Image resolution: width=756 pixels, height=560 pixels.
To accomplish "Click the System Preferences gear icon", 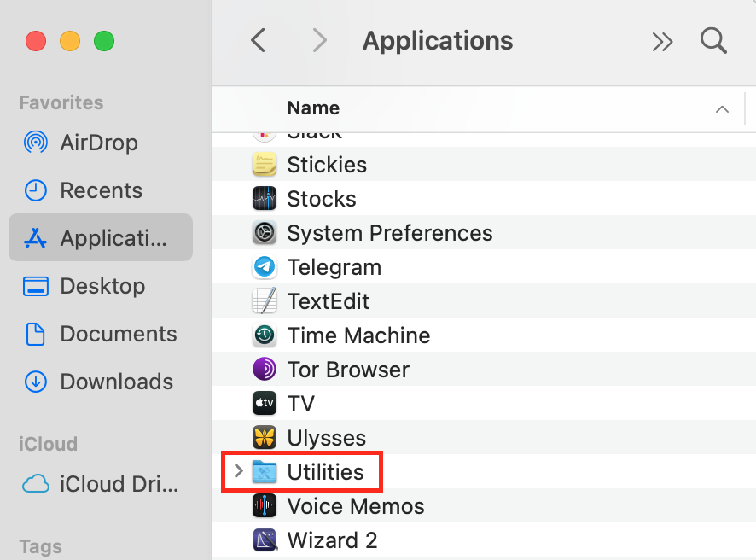I will [x=265, y=233].
